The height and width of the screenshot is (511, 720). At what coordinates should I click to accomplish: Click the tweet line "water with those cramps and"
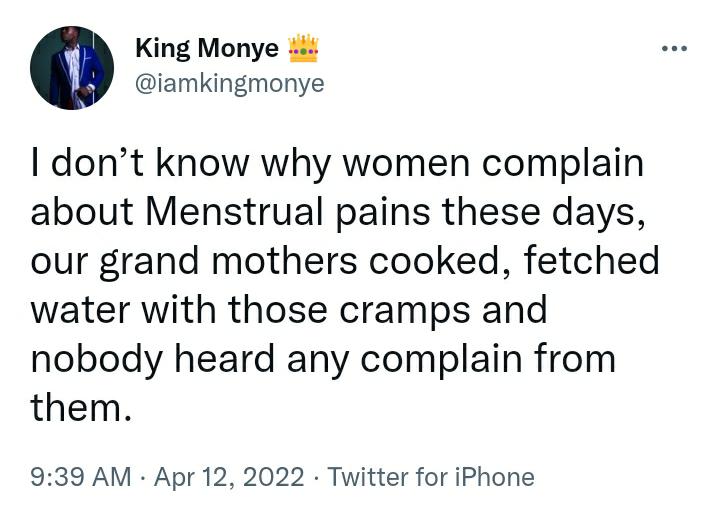coord(289,311)
